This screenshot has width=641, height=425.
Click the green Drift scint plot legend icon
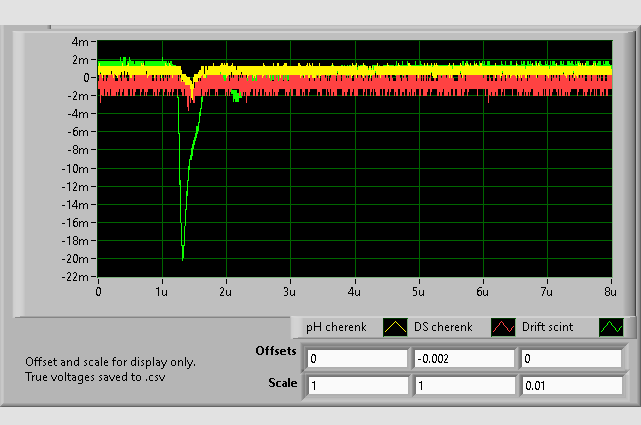[611, 327]
